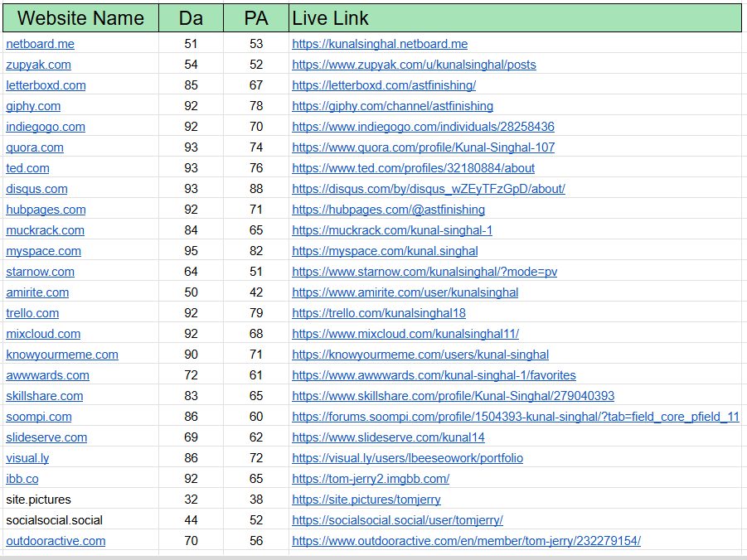Screen dimensions: 747x560
Task: Open the zupyak.com website link
Action: coord(38,65)
